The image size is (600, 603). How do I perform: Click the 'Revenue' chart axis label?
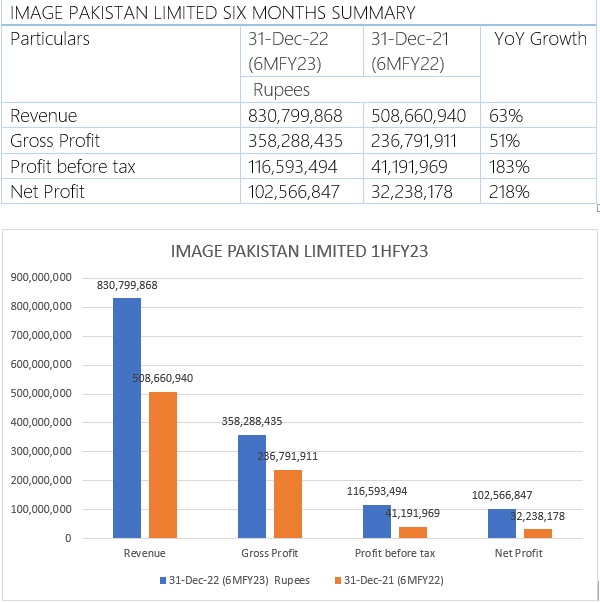click(x=145, y=553)
